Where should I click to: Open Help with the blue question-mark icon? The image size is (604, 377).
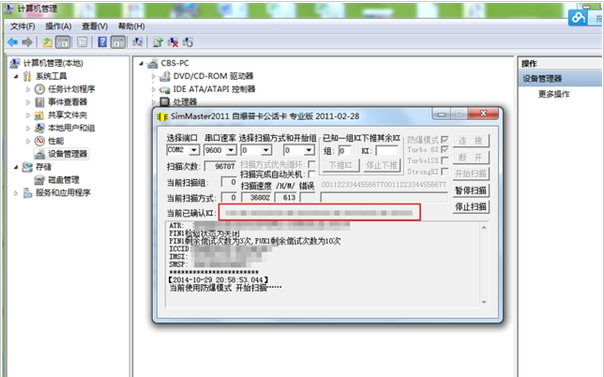(102, 42)
